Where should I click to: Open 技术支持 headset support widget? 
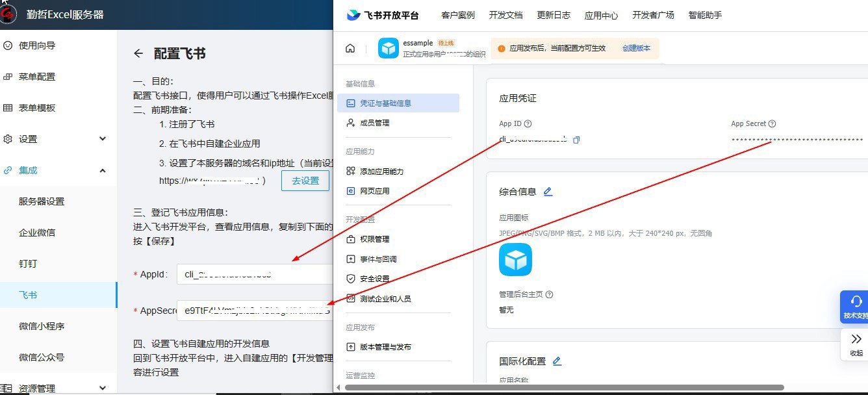point(855,307)
